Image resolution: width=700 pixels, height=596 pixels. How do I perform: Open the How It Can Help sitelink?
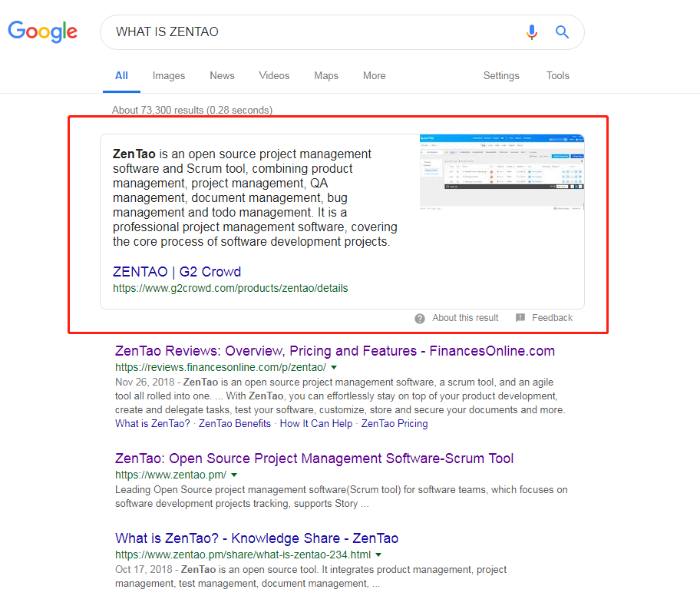click(316, 423)
